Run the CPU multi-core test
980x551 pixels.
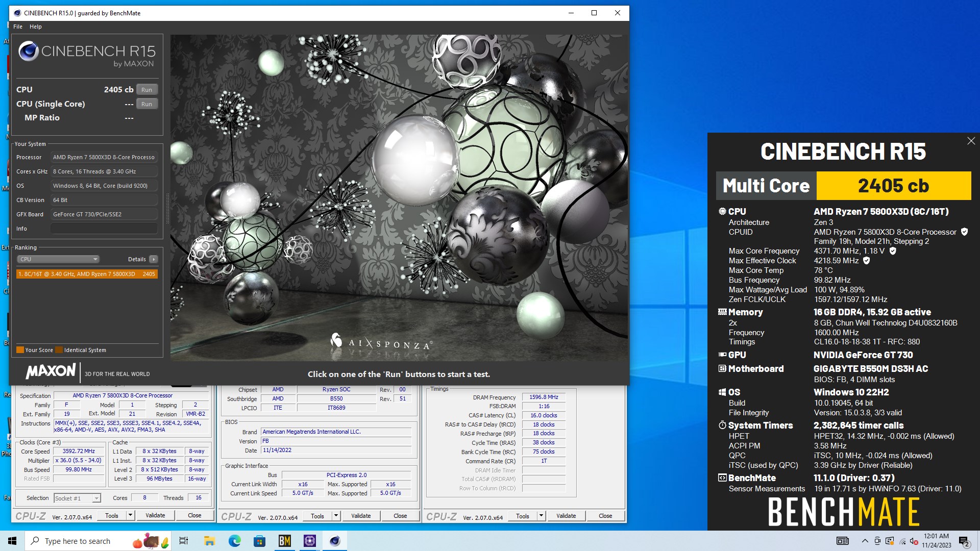147,89
